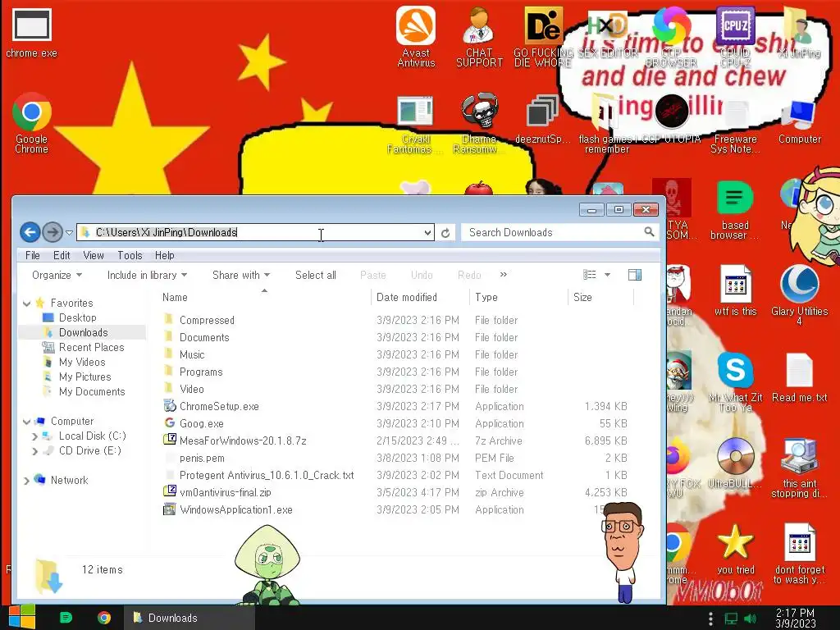Select the ChromeSetup.exe file

pyautogui.click(x=395, y=406)
